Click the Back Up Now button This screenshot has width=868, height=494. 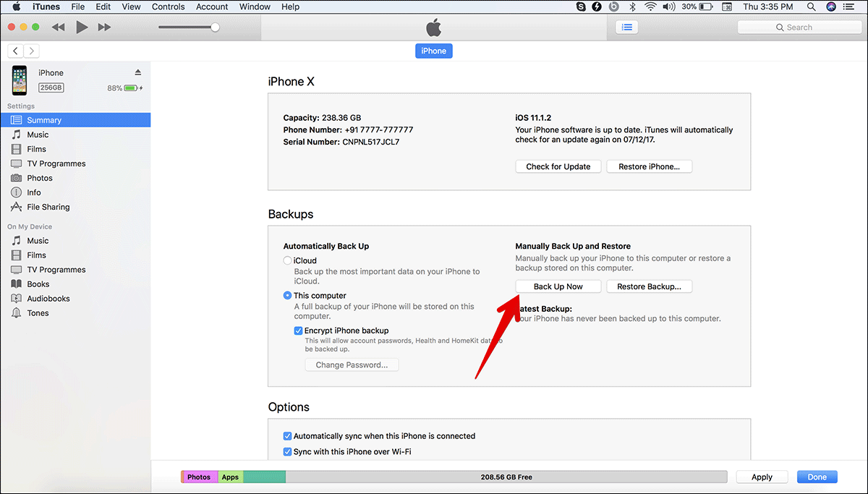(558, 286)
